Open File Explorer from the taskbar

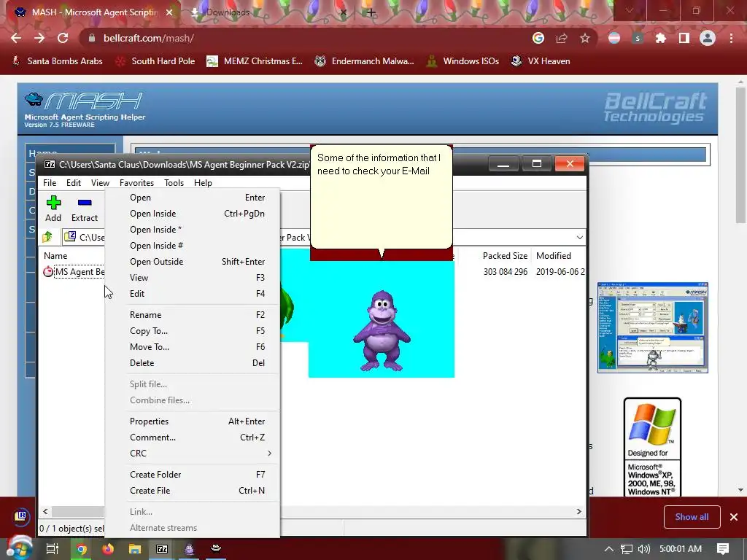(x=135, y=549)
